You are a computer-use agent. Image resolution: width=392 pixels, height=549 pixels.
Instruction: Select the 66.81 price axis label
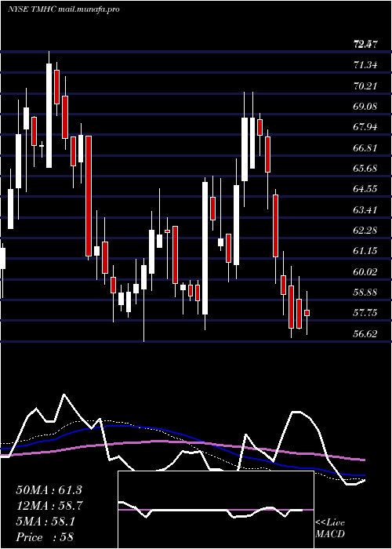point(365,147)
